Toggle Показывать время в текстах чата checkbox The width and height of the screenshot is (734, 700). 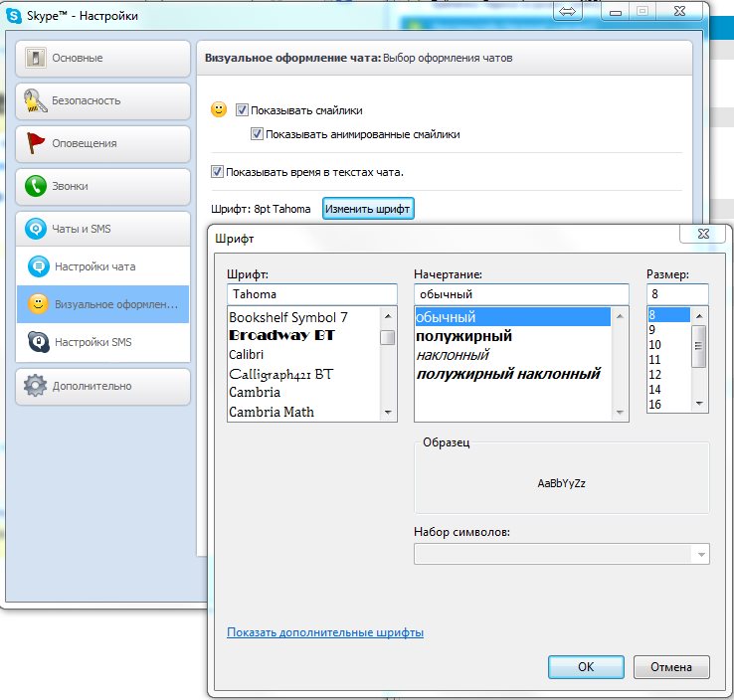(217, 172)
